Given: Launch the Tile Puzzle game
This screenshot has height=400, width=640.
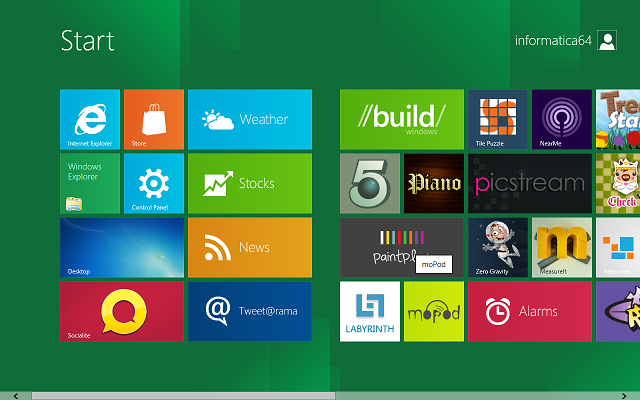Looking at the screenshot, I should pos(498,119).
